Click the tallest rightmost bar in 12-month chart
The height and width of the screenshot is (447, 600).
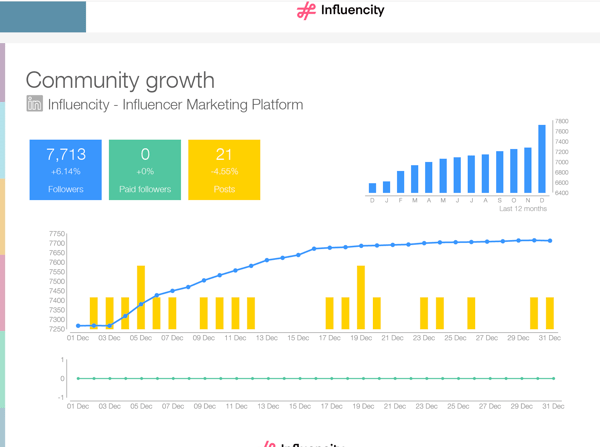(542, 158)
